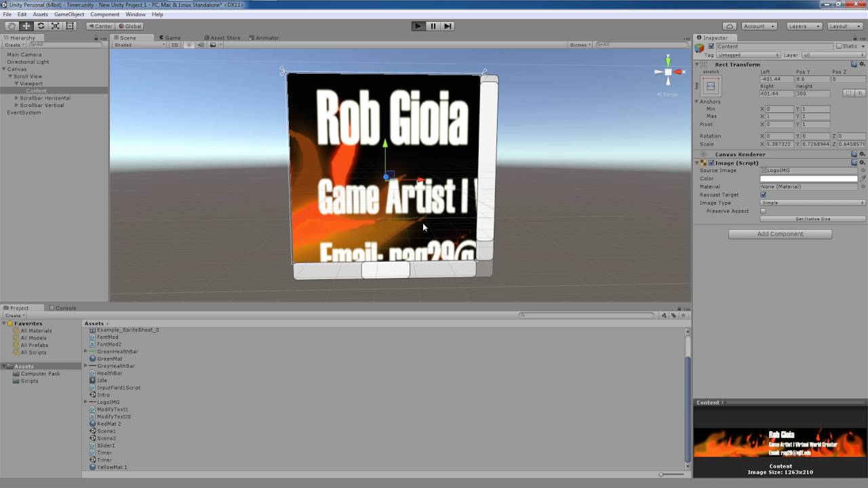Collapse the Anchors foldout
The height and width of the screenshot is (488, 868).
[x=696, y=101]
